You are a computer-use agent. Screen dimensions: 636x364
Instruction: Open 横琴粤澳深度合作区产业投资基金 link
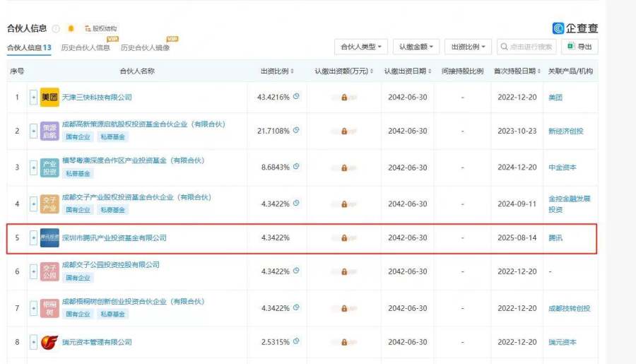(133, 160)
